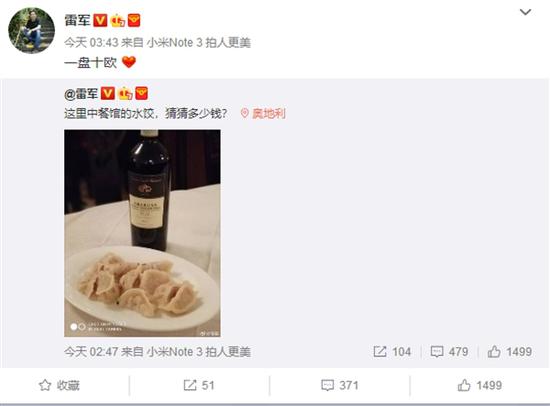Open the 479 comments on the original post

pyautogui.click(x=449, y=352)
